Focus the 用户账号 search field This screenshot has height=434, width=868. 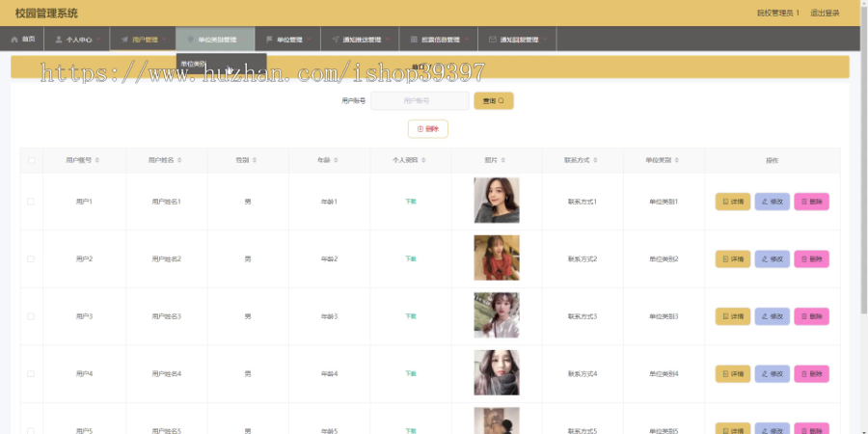coord(420,100)
